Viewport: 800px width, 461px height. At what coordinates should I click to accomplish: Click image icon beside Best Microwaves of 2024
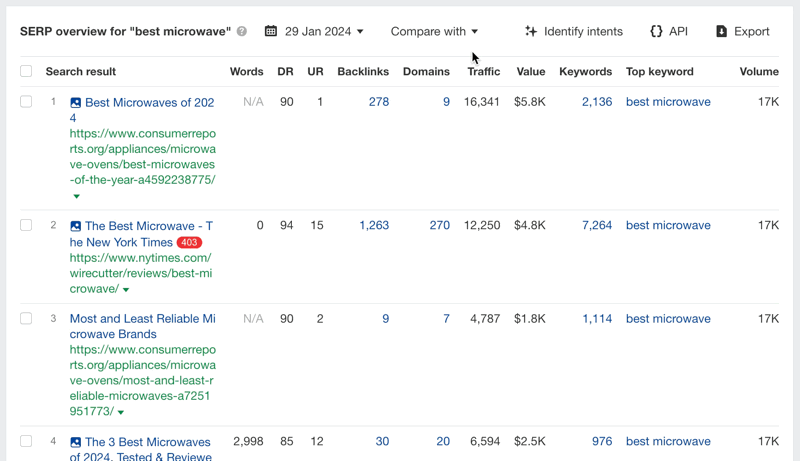[x=76, y=103]
